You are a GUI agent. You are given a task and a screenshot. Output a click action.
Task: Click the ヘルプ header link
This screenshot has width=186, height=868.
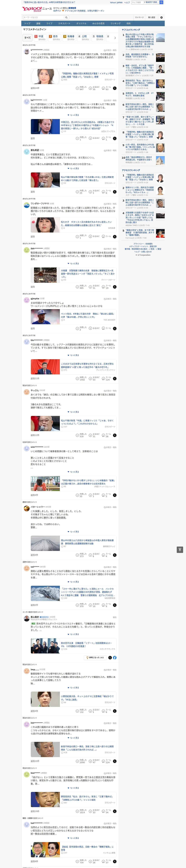127,2
